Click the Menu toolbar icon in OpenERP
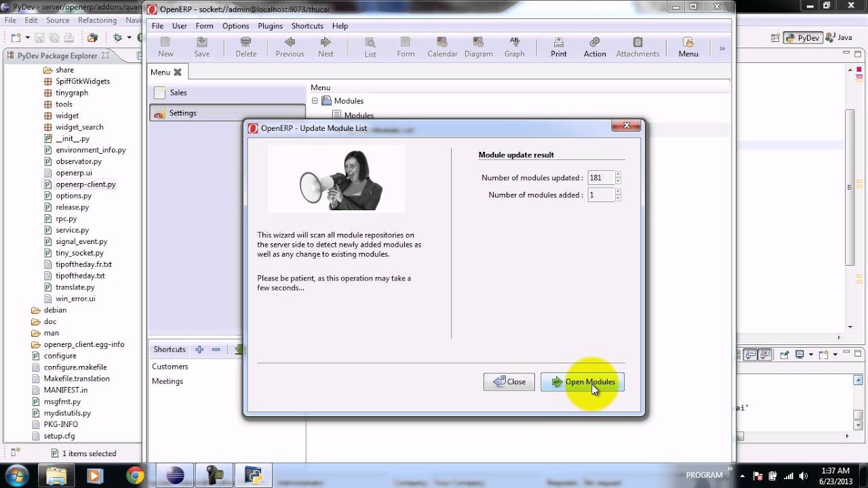The width and height of the screenshot is (868, 488). (688, 47)
